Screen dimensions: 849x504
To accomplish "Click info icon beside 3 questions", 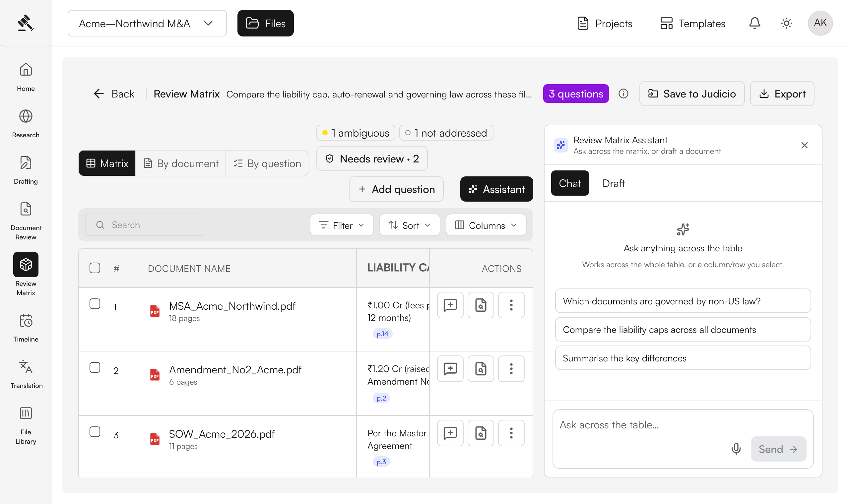I will click(x=623, y=94).
